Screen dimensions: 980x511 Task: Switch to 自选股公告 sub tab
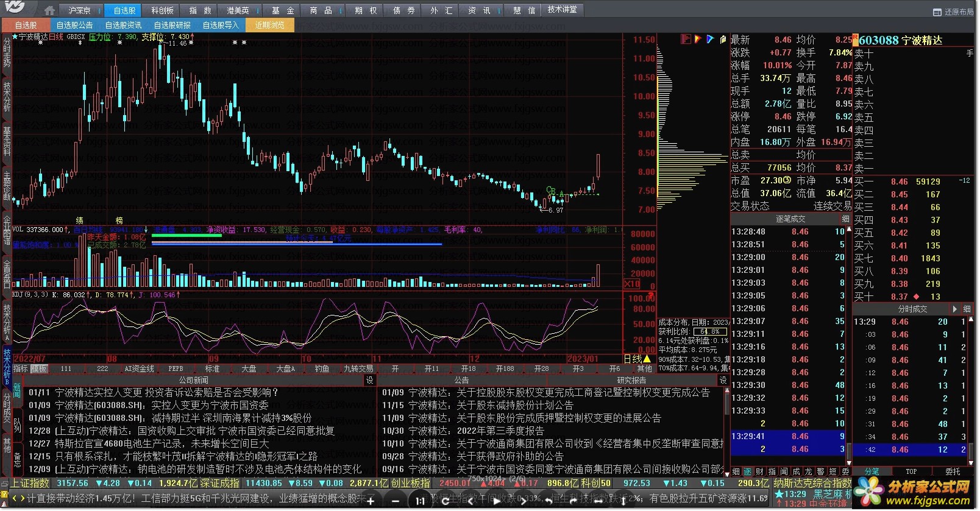74,25
